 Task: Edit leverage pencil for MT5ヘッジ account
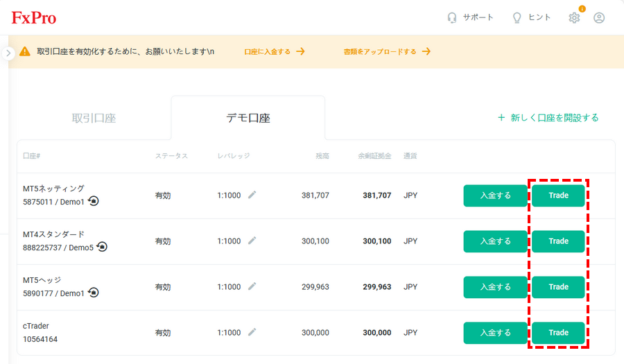(x=252, y=286)
